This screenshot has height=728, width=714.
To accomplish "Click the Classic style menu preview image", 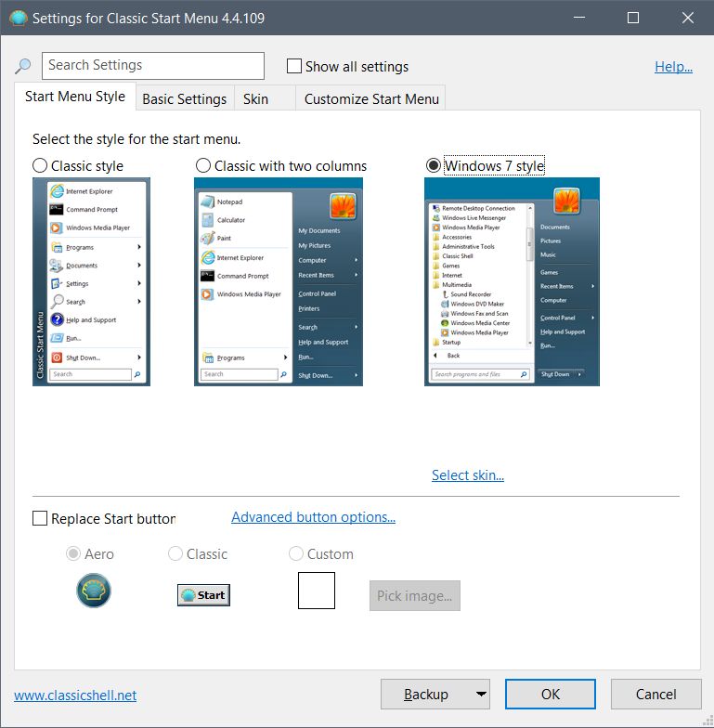I will click(91, 282).
